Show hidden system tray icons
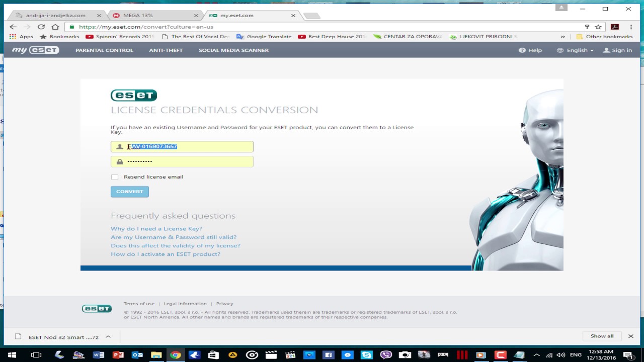644x362 pixels. 537,355
